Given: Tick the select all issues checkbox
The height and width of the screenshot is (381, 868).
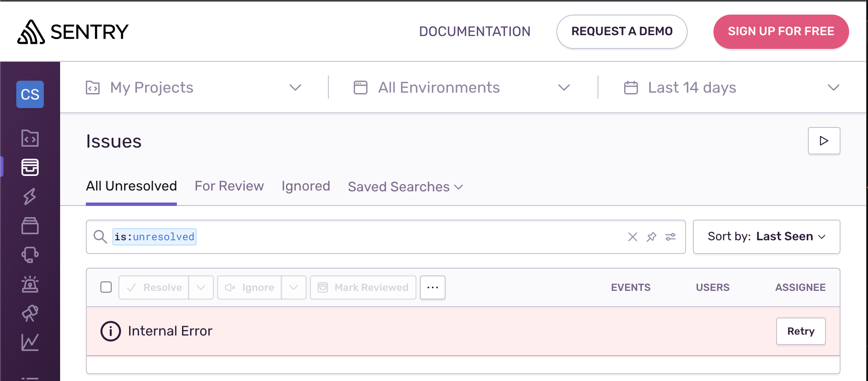Looking at the screenshot, I should [106, 287].
